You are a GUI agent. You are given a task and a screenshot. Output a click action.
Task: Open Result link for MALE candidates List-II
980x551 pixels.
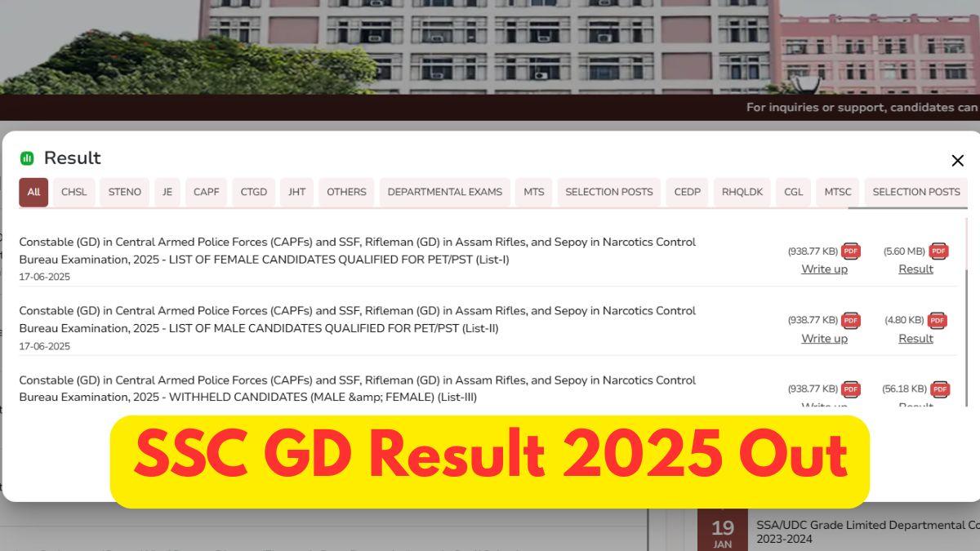click(915, 339)
